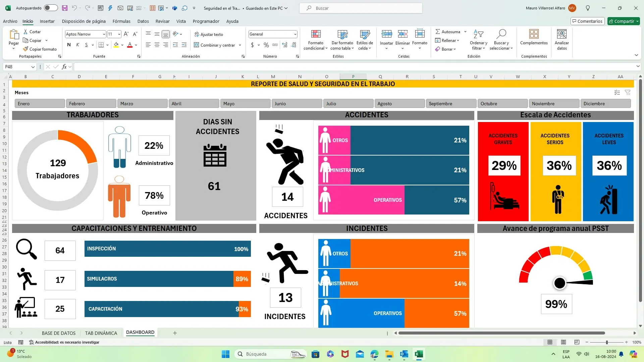This screenshot has width=644, height=362.
Task: Clear slicer filter icon beside Meses
Action: point(628,93)
